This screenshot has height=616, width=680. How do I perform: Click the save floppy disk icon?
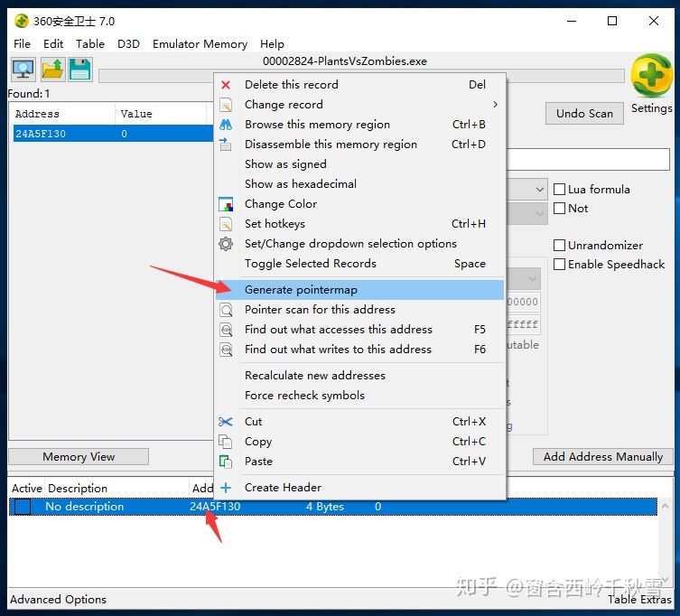79,70
